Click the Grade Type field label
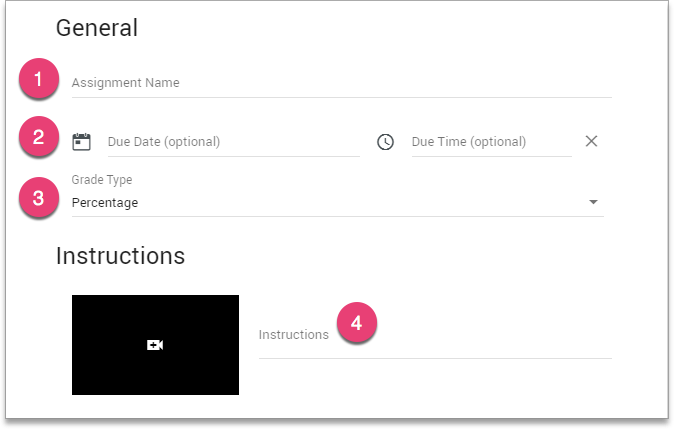 pyautogui.click(x=102, y=180)
